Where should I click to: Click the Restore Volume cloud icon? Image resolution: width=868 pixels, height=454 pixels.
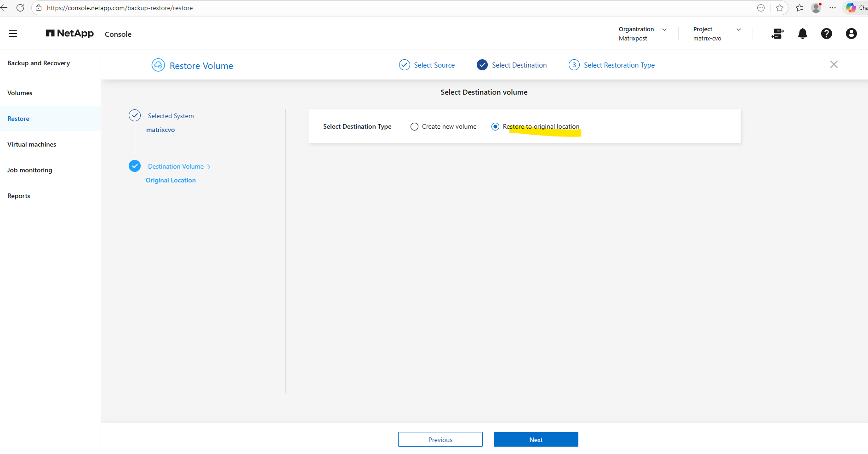pos(158,65)
